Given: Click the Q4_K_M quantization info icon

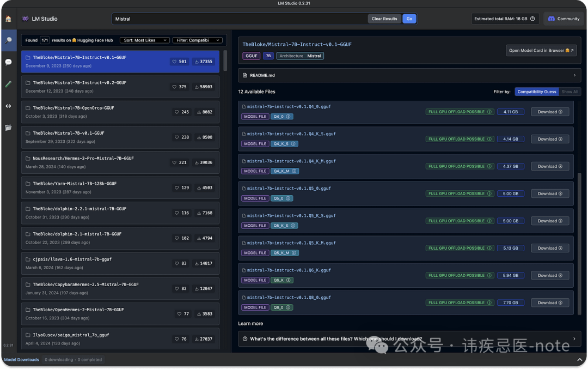Looking at the screenshot, I should [x=294, y=171].
